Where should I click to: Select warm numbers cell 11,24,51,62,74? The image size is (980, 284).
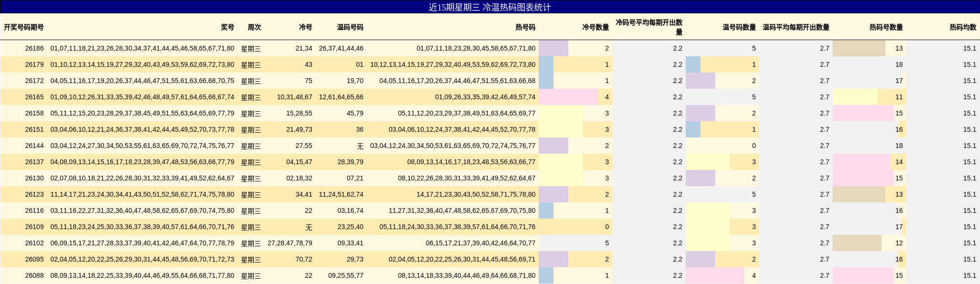[x=341, y=194]
